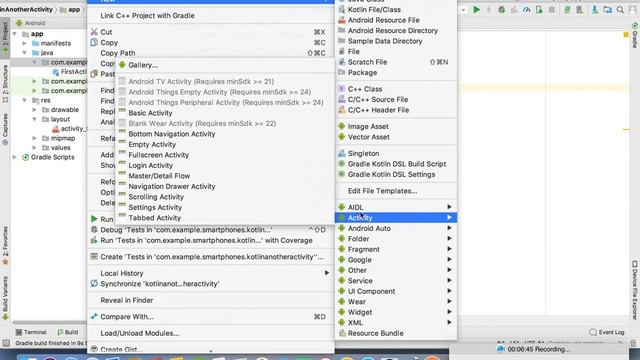The height and width of the screenshot is (360, 640).
Task: Select Copy Path menu entry
Action: pyautogui.click(x=118, y=53)
